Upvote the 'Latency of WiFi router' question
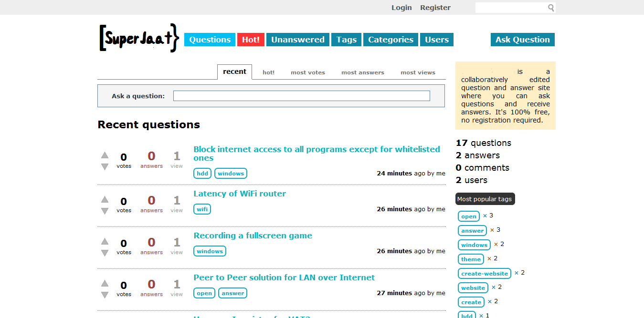Image resolution: width=644 pixels, height=318 pixels. (x=105, y=199)
